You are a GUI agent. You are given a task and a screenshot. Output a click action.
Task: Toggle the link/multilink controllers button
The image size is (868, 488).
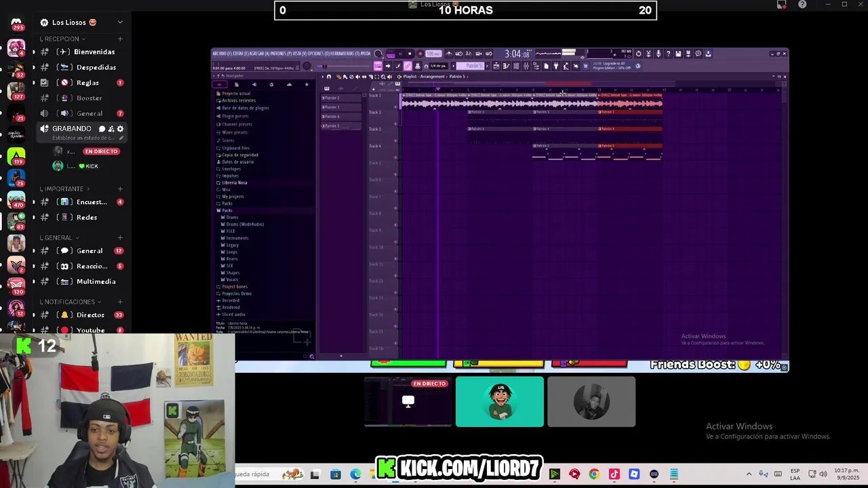[408, 66]
